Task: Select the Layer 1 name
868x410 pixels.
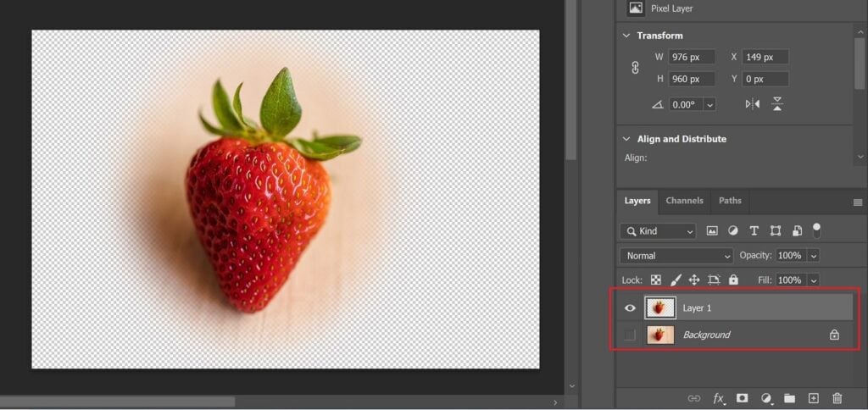Action: tap(697, 308)
